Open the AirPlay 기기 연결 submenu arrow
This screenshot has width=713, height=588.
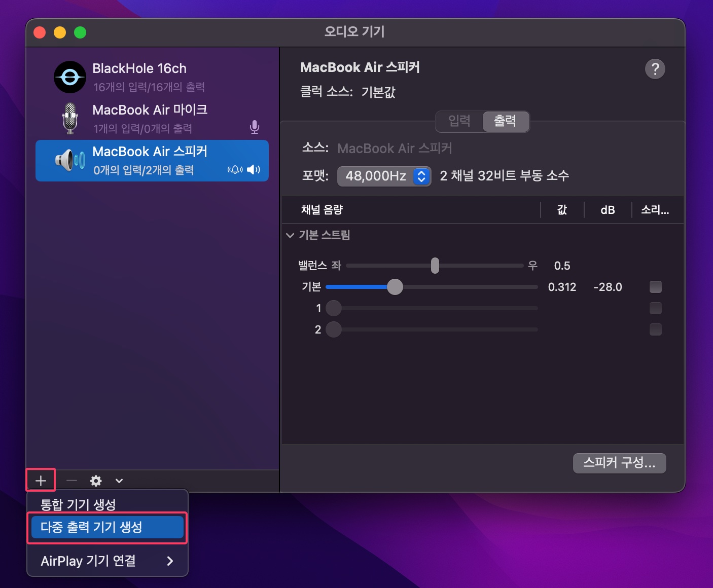(170, 561)
